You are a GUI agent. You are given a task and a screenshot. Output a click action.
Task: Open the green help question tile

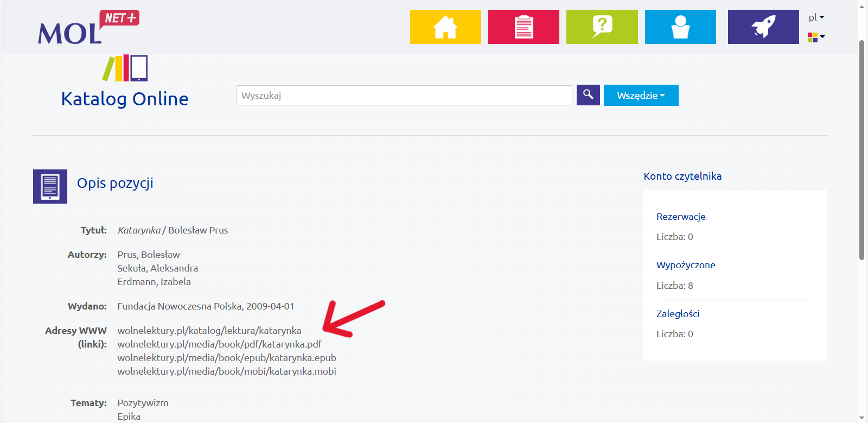[x=602, y=27]
